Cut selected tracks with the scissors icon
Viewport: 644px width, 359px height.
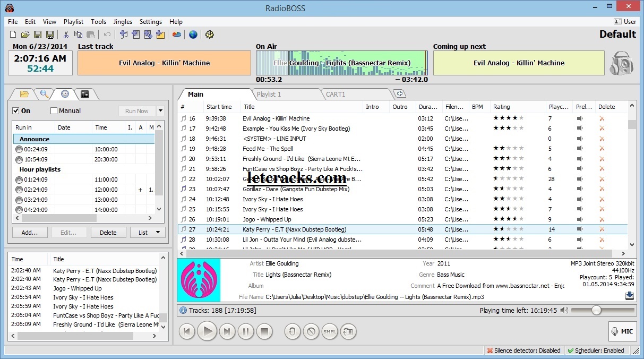click(x=66, y=35)
